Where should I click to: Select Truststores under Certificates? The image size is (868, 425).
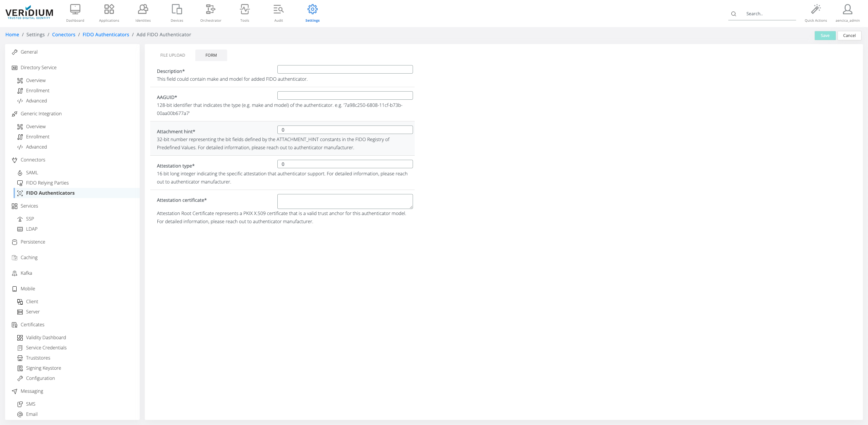coord(38,358)
